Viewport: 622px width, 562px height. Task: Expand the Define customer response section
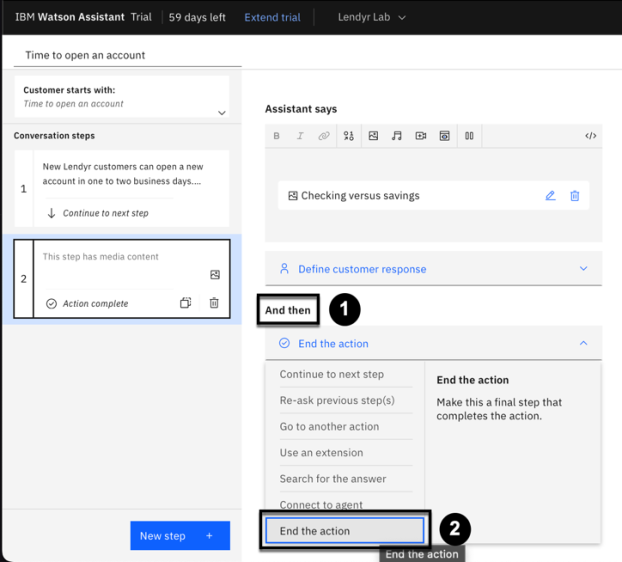(x=584, y=269)
